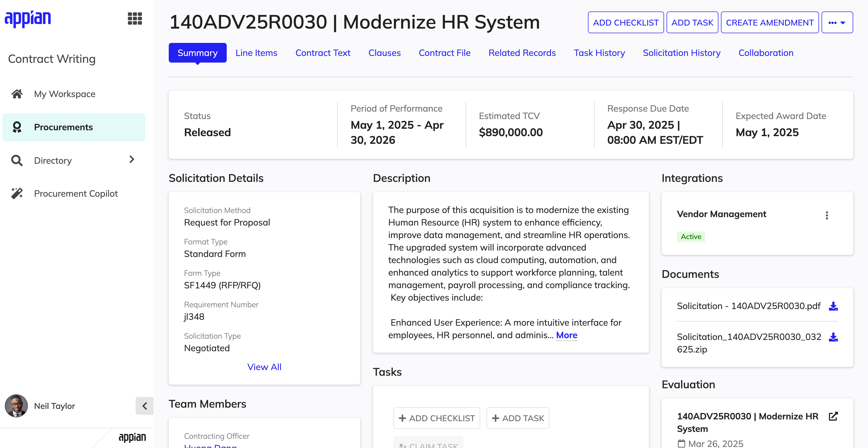This screenshot has width=868, height=448.
Task: Click the My Workspace home icon
Action: 17,94
